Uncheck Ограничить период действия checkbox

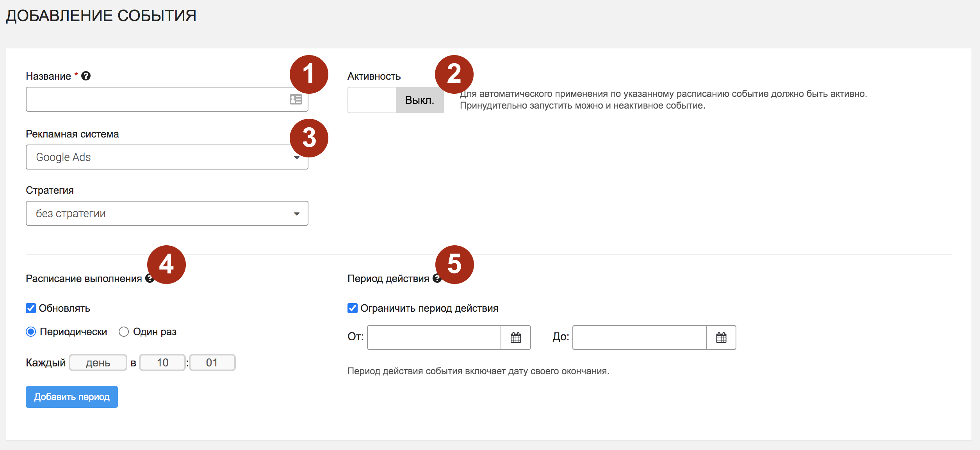click(x=352, y=308)
